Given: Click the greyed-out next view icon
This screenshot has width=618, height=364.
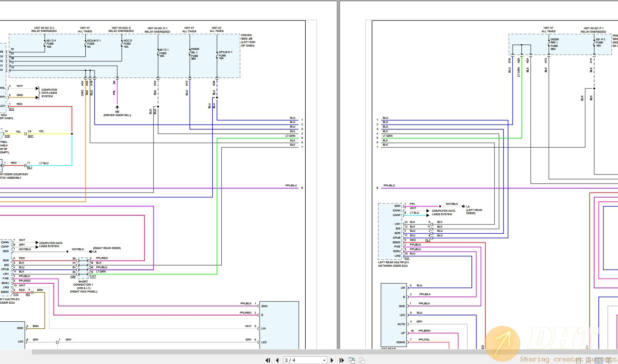Looking at the screenshot, I should tap(362, 360).
